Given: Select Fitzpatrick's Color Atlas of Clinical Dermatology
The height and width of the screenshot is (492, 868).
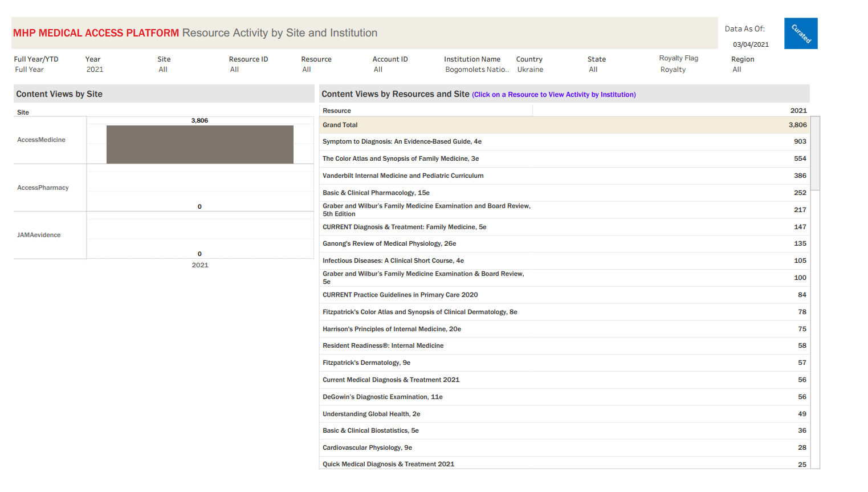Looking at the screenshot, I should click(x=564, y=312).
